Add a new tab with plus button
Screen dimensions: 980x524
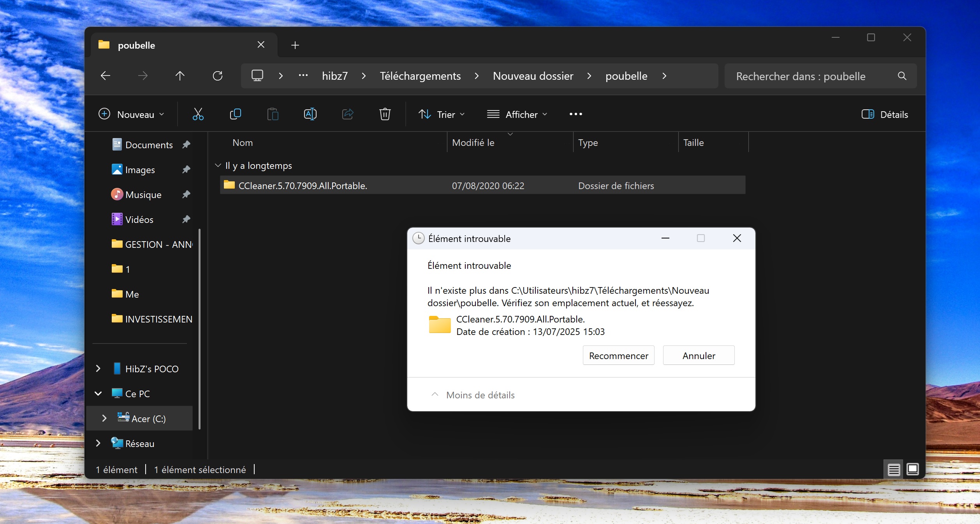point(295,45)
